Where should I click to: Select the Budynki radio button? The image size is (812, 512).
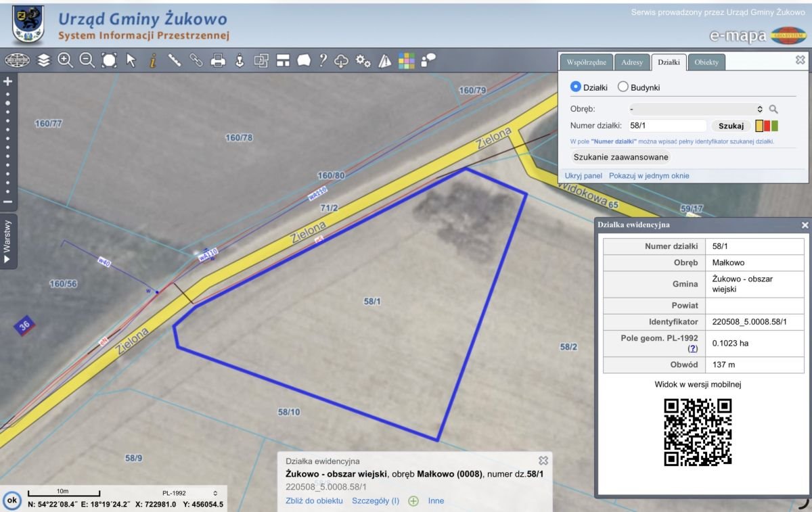[x=623, y=87]
